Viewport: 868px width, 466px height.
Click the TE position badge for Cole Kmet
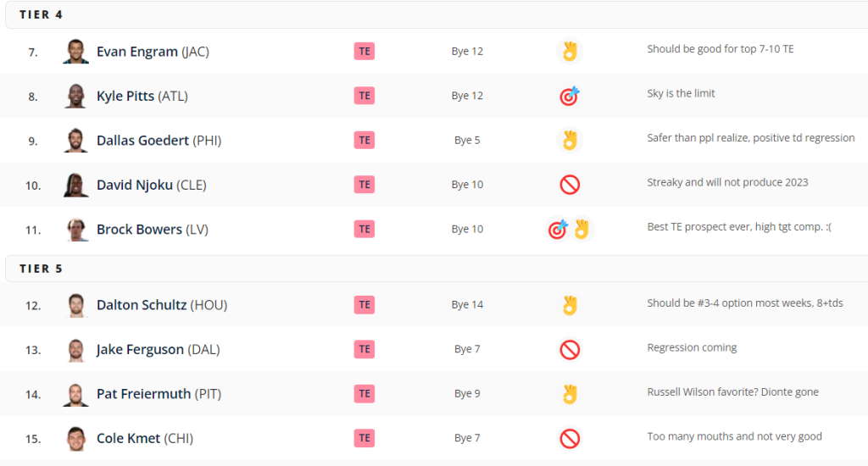pyautogui.click(x=364, y=438)
